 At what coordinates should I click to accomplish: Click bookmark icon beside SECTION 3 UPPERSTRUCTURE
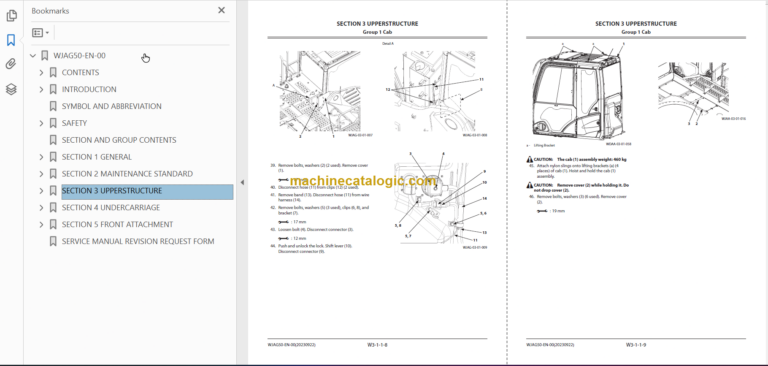point(53,191)
